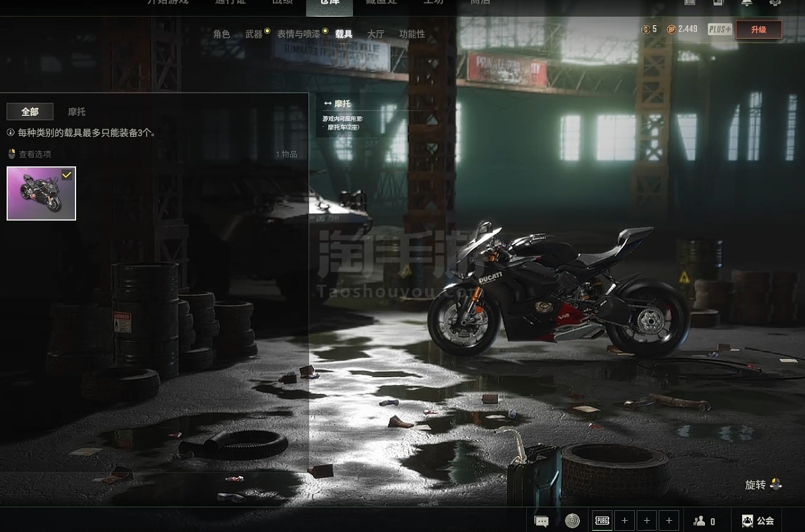This screenshot has height=532, width=805.
Task: Click the red 升级 upgrade button
Action: 758,30
